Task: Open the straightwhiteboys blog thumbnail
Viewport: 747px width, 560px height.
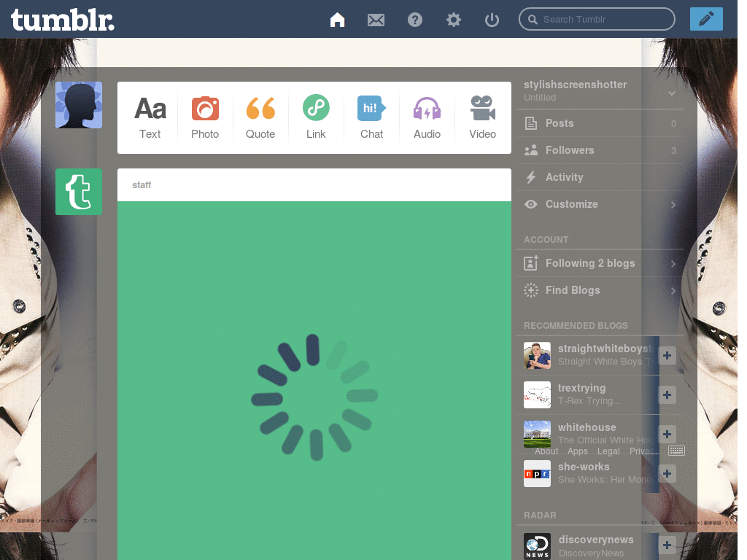Action: [537, 355]
